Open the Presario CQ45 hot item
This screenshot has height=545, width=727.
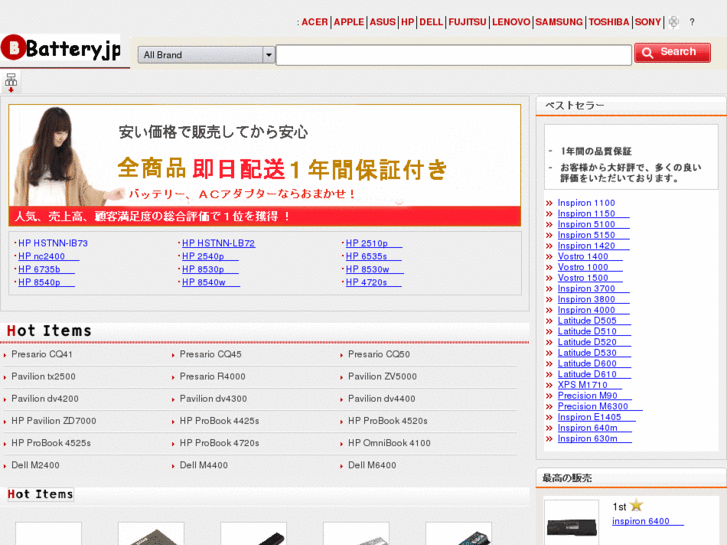point(210,354)
